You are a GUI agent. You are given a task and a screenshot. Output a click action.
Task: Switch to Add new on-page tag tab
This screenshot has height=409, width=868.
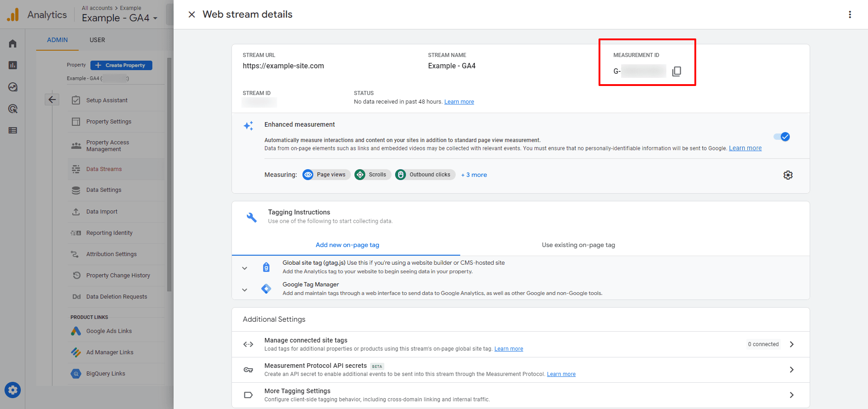347,245
